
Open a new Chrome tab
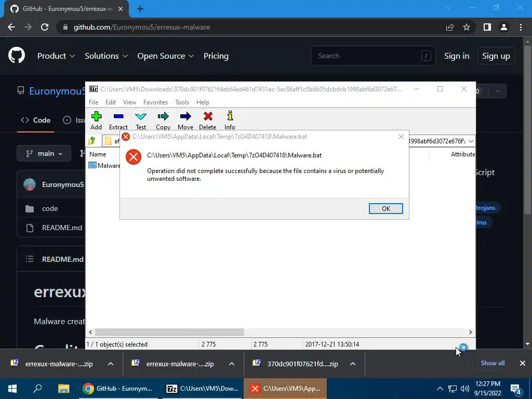point(140,9)
